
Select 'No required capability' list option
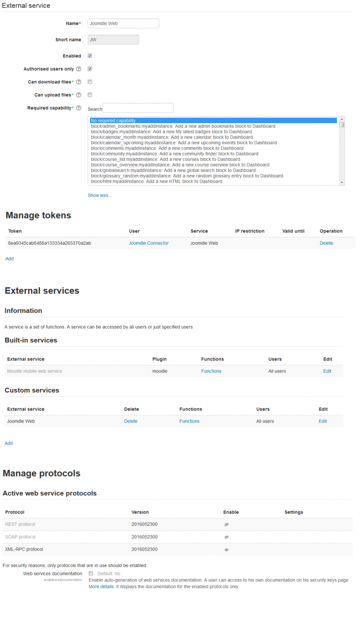(x=213, y=121)
